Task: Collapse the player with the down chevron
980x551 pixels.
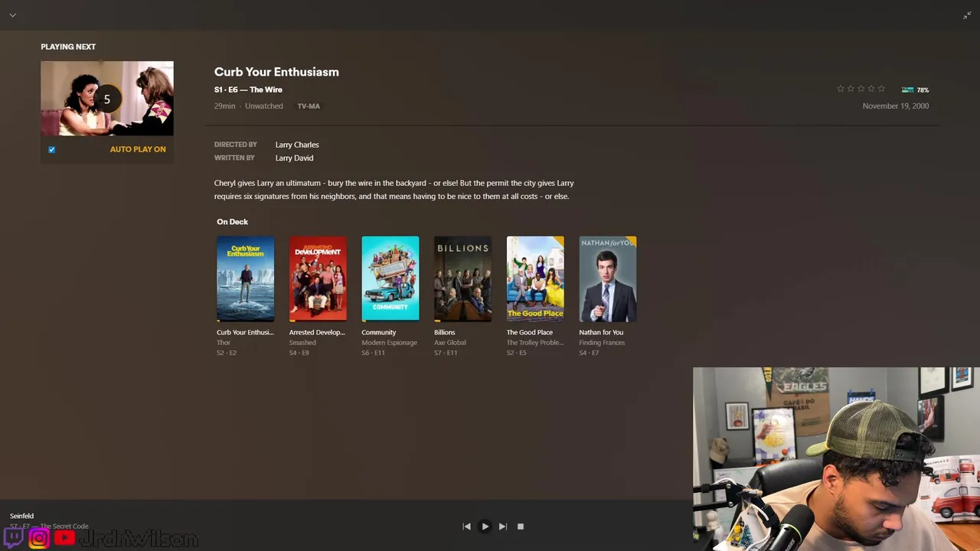Action: (12, 15)
